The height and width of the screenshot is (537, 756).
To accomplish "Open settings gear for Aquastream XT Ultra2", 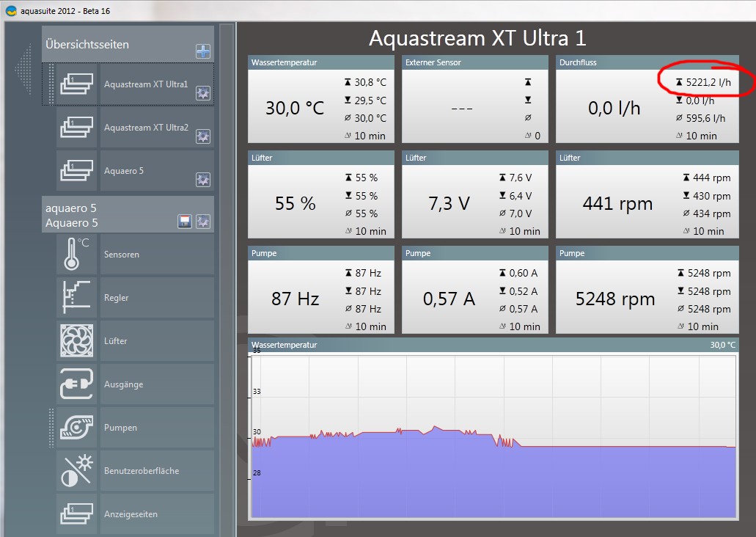I will [x=203, y=136].
